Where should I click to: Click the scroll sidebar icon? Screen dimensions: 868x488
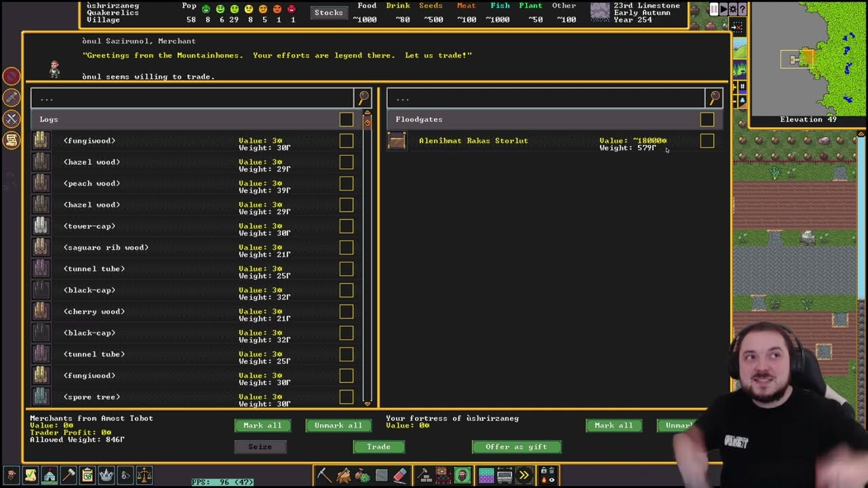pyautogui.click(x=12, y=140)
